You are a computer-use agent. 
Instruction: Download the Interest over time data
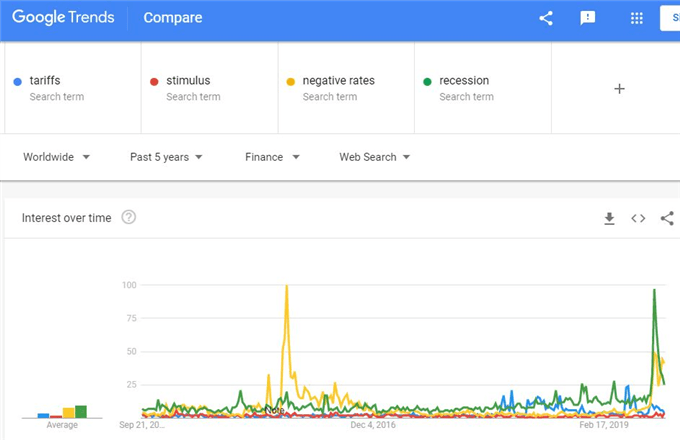(609, 218)
